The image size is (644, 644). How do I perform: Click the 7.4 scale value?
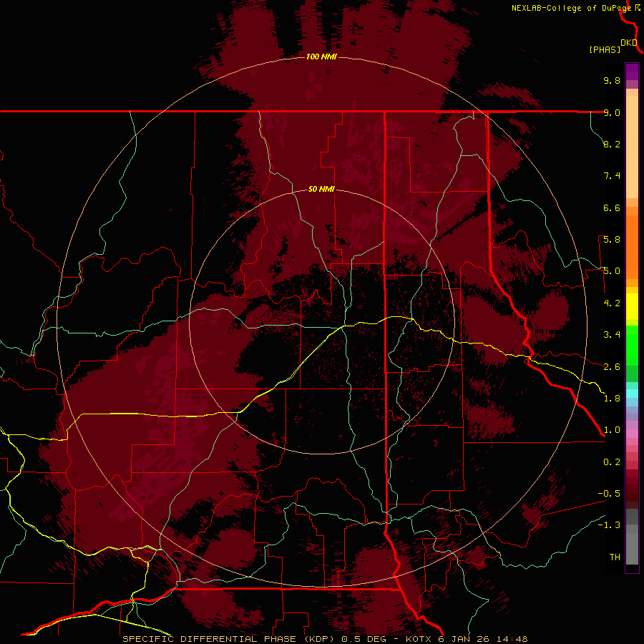coord(612,176)
